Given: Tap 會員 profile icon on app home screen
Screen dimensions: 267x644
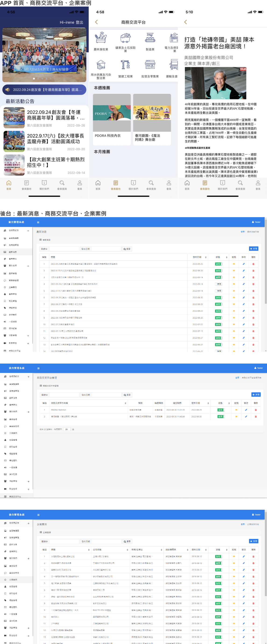Looking at the screenshot, I should pyautogui.click(x=80, y=183).
